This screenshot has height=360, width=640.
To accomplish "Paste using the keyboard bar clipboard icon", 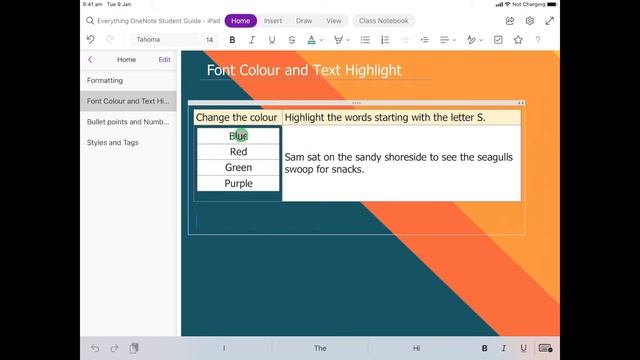I will (x=134, y=348).
